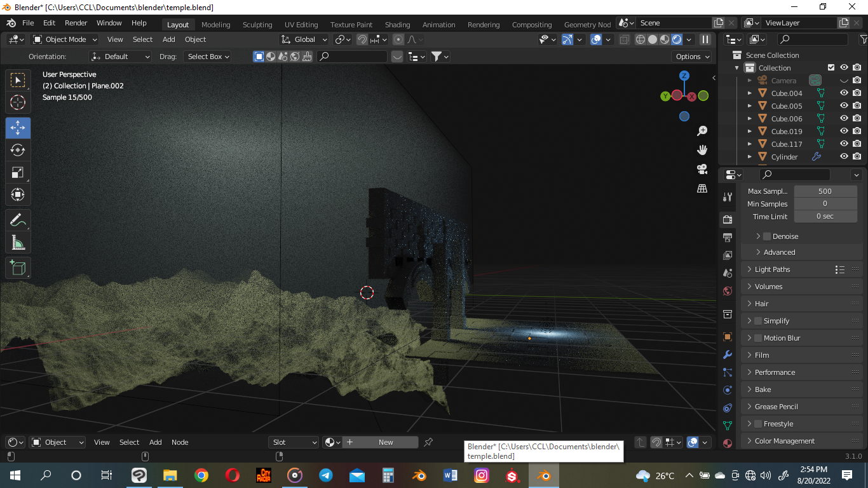Switch to the Shading workspace tab

[x=397, y=25]
